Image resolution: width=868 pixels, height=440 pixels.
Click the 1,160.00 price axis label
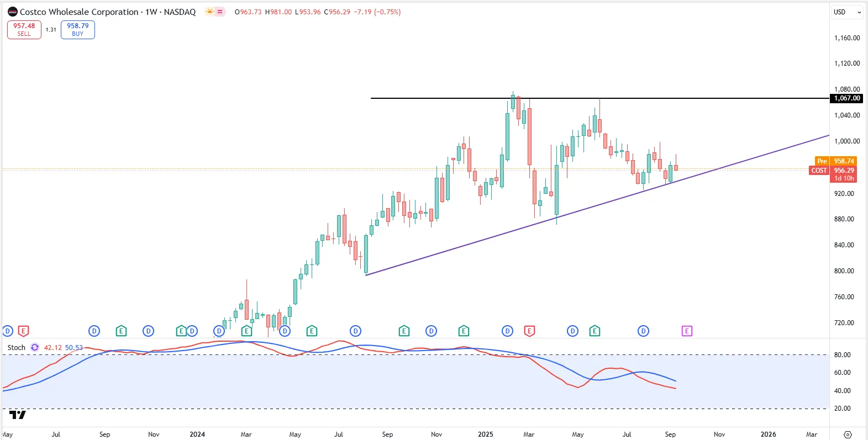[847, 38]
